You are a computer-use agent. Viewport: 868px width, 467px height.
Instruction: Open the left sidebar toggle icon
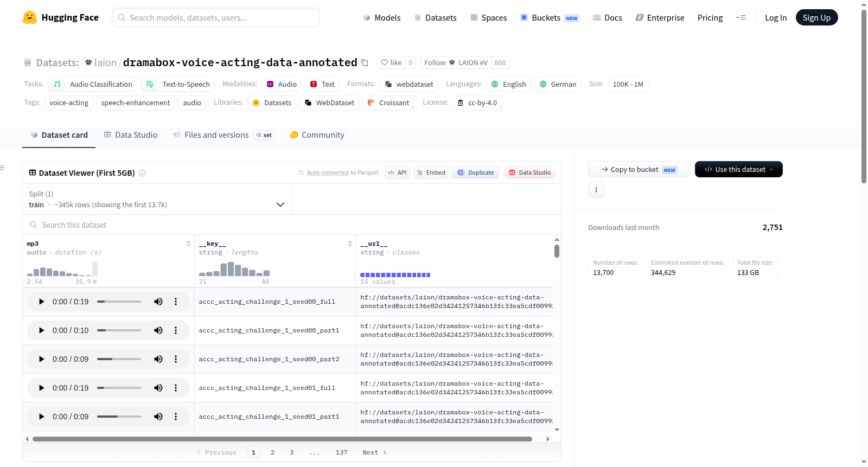coord(2,168)
